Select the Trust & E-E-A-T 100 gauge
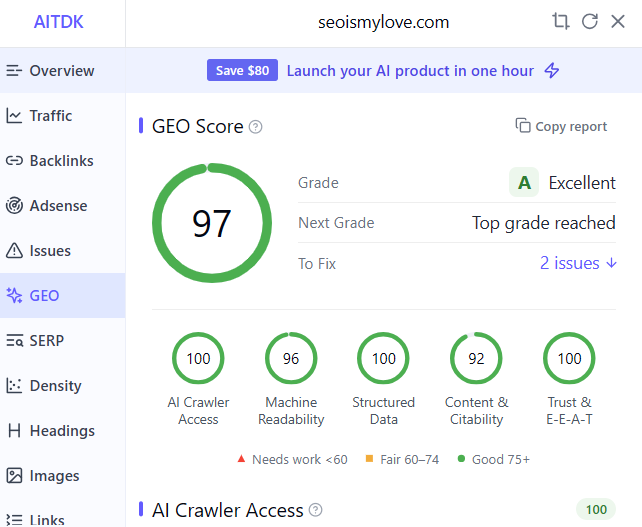 click(x=569, y=358)
